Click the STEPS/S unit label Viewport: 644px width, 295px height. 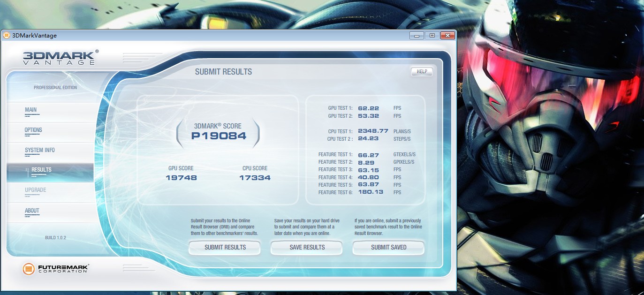click(402, 139)
